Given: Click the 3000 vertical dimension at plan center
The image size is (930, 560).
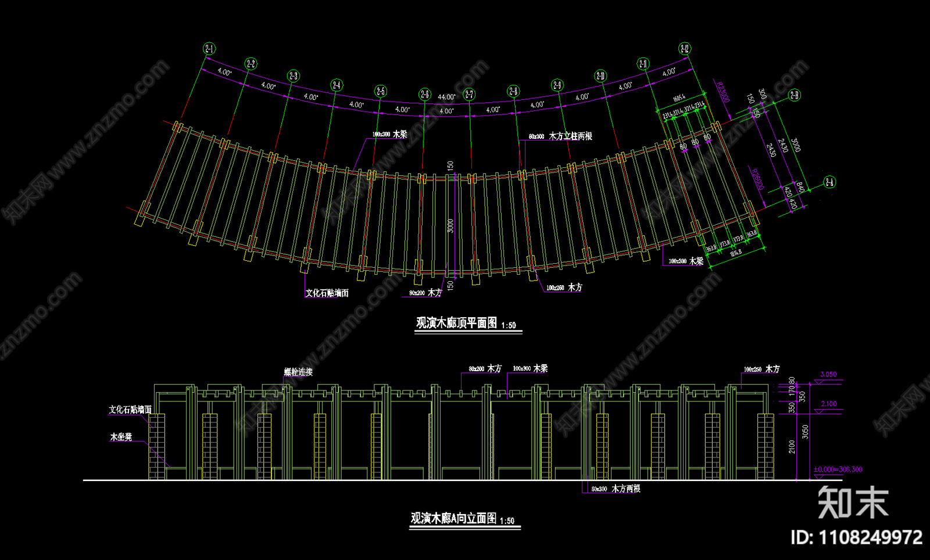Looking at the screenshot, I should tap(450, 225).
